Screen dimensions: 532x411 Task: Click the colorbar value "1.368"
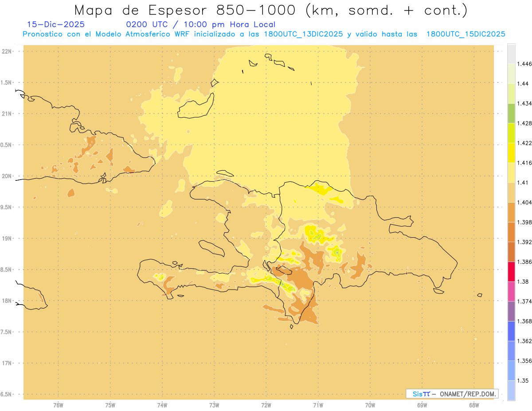pyautogui.click(x=525, y=321)
